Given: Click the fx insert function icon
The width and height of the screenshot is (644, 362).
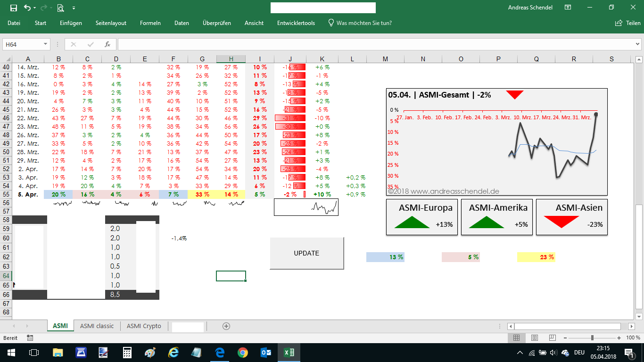Looking at the screenshot, I should pos(107,44).
